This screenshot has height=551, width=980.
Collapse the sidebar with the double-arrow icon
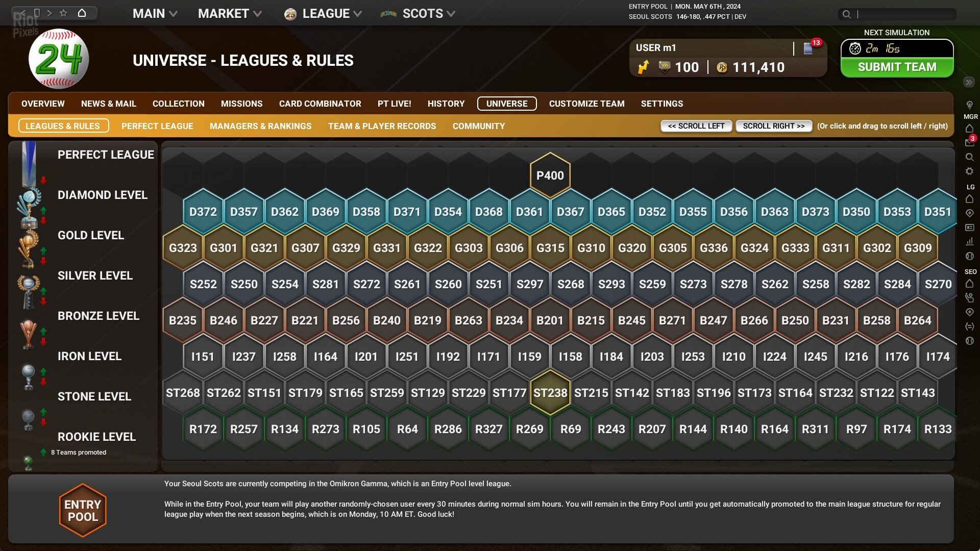point(968,82)
